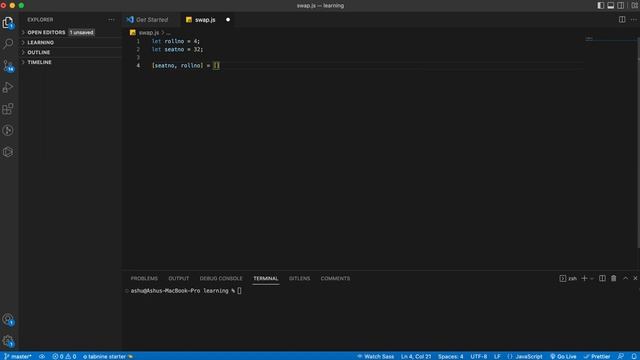The height and width of the screenshot is (360, 640).
Task: Click the eye icon in status bar
Action: pos(42,356)
